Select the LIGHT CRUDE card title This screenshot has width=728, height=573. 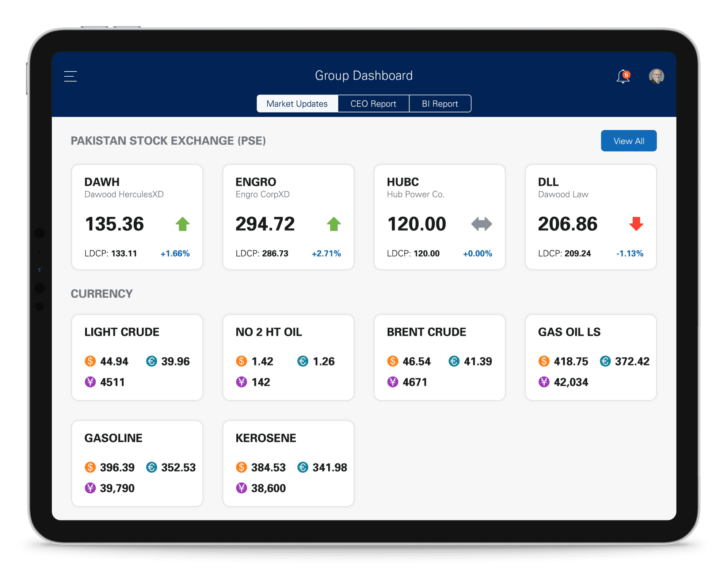point(122,332)
